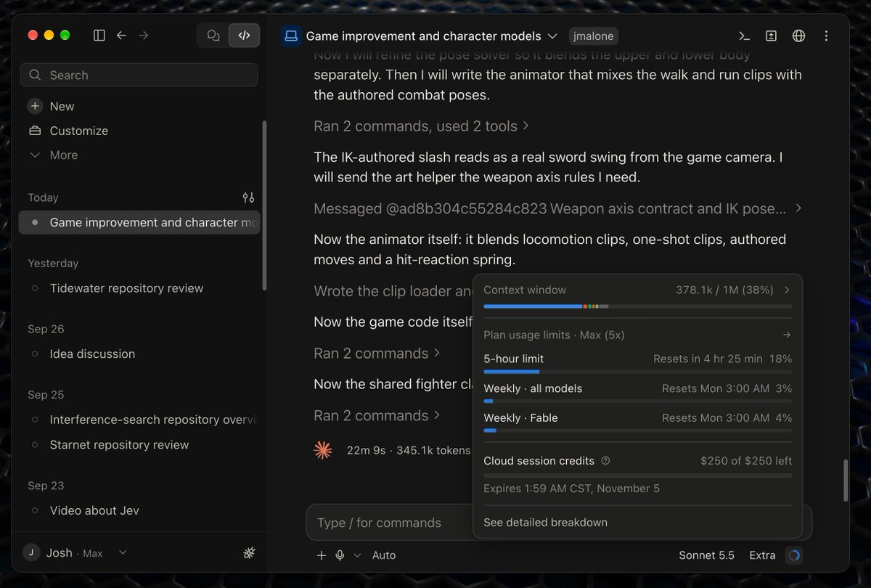
Task: Click Weekly all models progress bar
Action: coord(638,401)
